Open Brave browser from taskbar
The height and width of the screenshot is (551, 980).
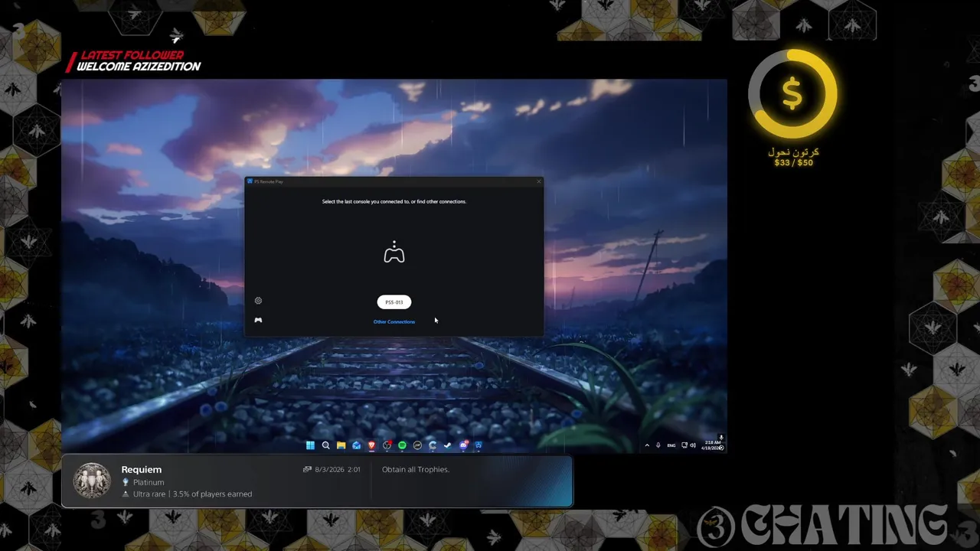tap(371, 445)
